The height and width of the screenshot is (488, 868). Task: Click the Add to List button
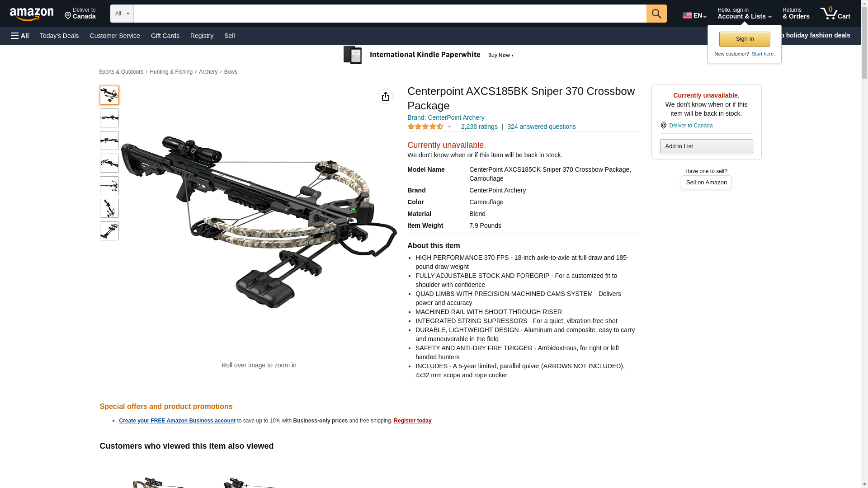coord(706,146)
